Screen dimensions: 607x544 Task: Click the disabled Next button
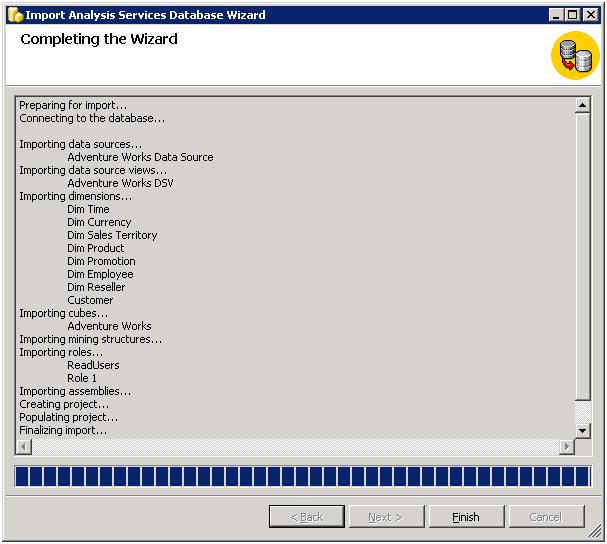pos(386,517)
